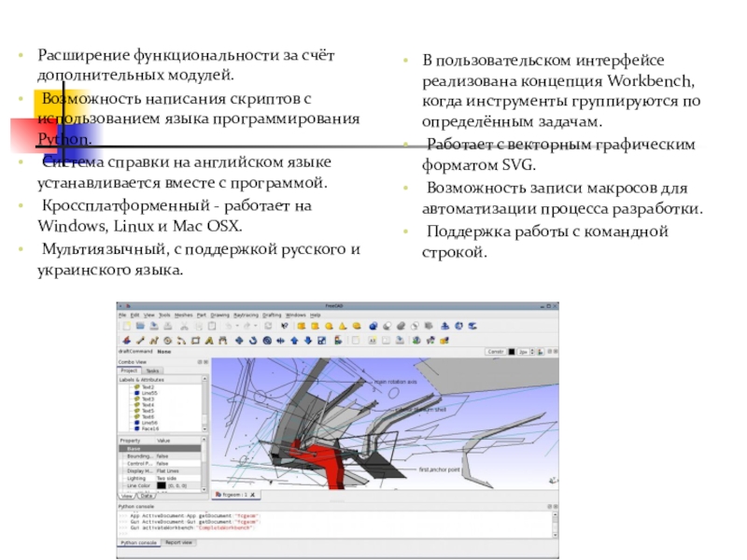Select Line55 in the Labels tree

[x=148, y=393]
